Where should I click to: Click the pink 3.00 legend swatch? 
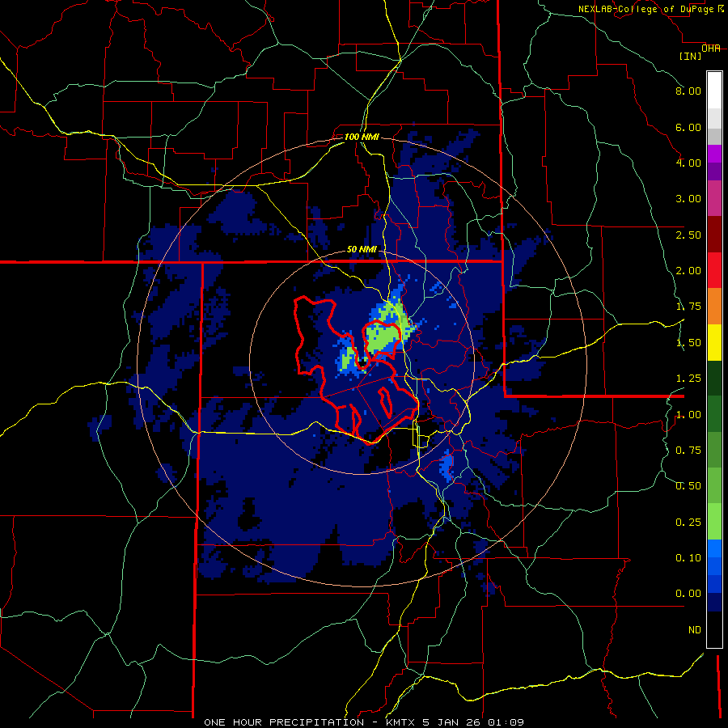714,198
